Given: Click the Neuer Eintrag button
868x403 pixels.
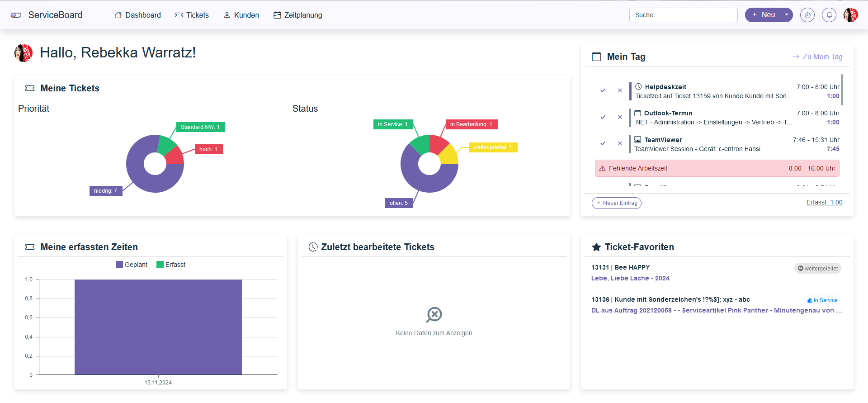Looking at the screenshot, I should point(616,203).
